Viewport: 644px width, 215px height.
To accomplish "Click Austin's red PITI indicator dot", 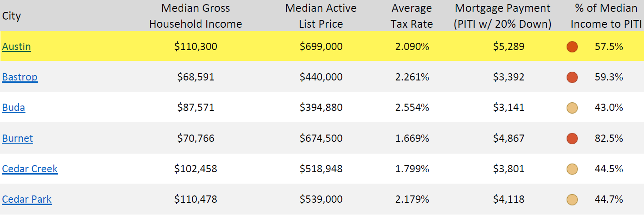I will click(572, 46).
